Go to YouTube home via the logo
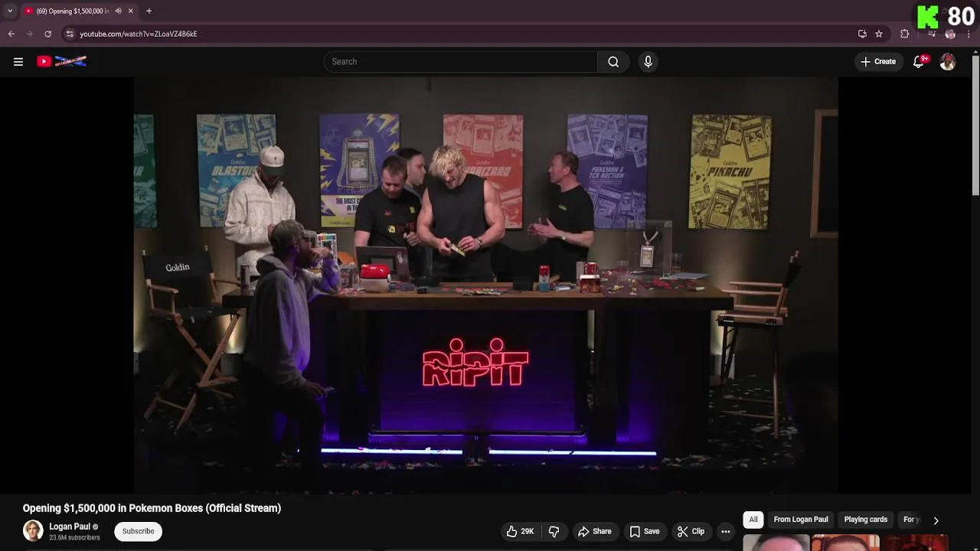 point(61,61)
